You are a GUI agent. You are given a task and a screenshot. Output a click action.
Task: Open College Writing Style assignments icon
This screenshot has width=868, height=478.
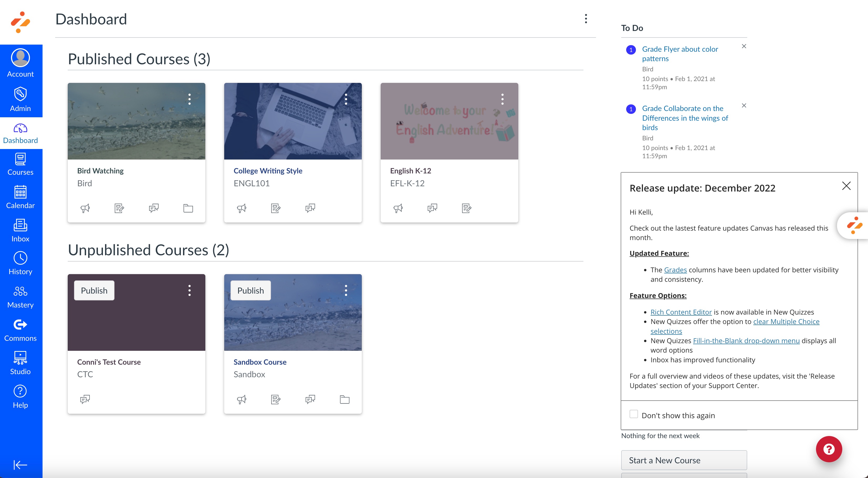(276, 208)
